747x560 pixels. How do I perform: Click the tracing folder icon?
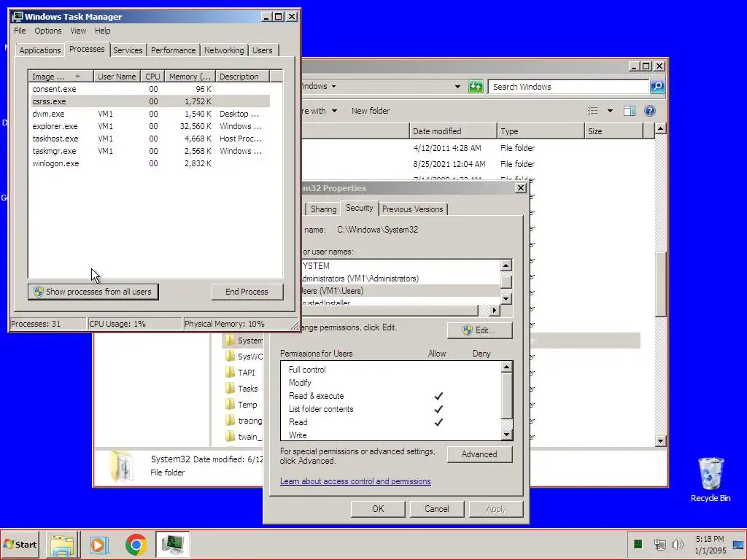[x=230, y=421]
